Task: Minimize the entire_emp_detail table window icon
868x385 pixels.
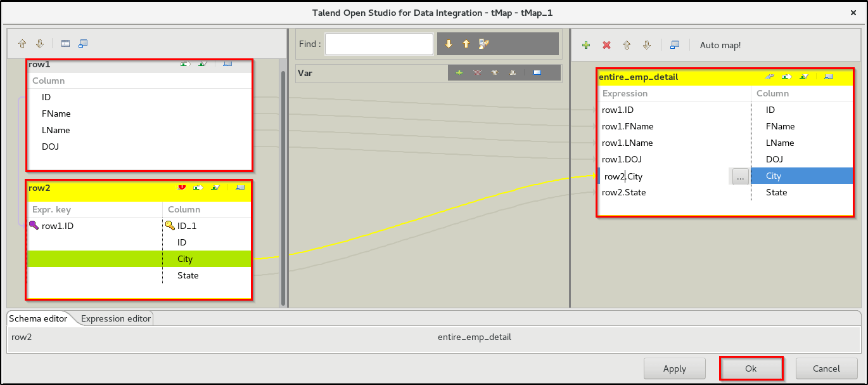Action: coord(828,76)
